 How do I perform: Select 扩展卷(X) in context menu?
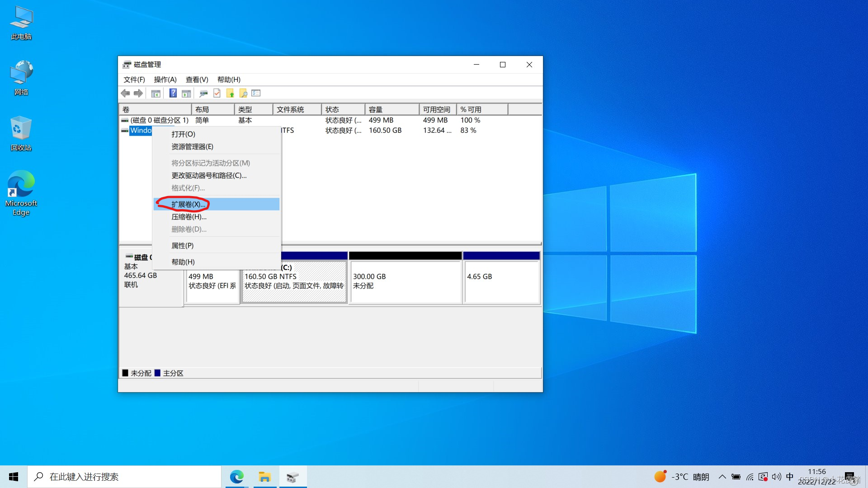(189, 204)
